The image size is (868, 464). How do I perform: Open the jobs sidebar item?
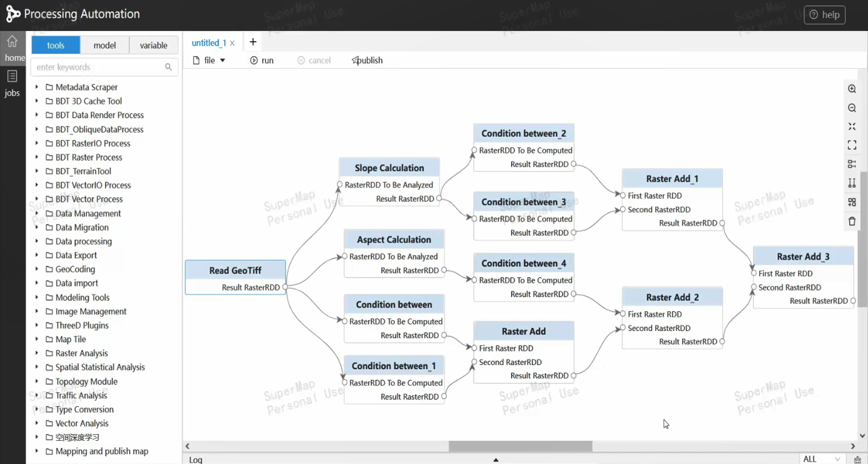tap(12, 84)
